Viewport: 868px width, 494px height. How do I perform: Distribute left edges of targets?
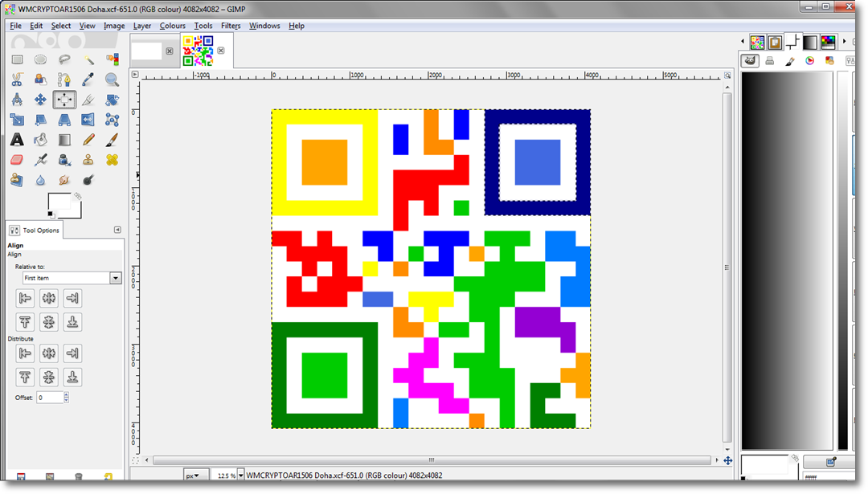25,353
